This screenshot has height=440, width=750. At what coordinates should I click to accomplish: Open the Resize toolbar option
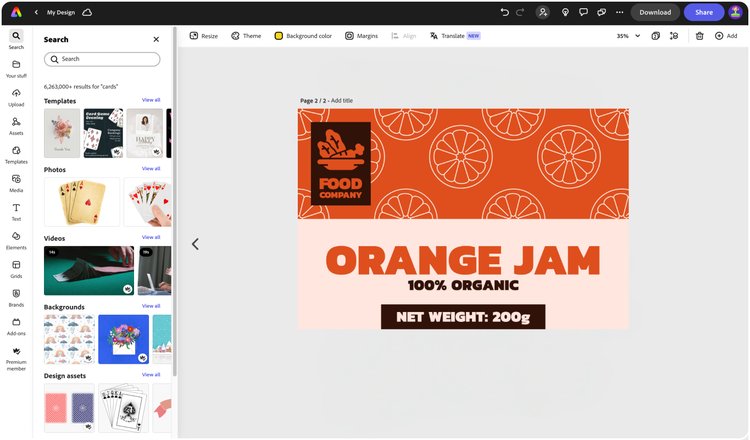coord(204,36)
